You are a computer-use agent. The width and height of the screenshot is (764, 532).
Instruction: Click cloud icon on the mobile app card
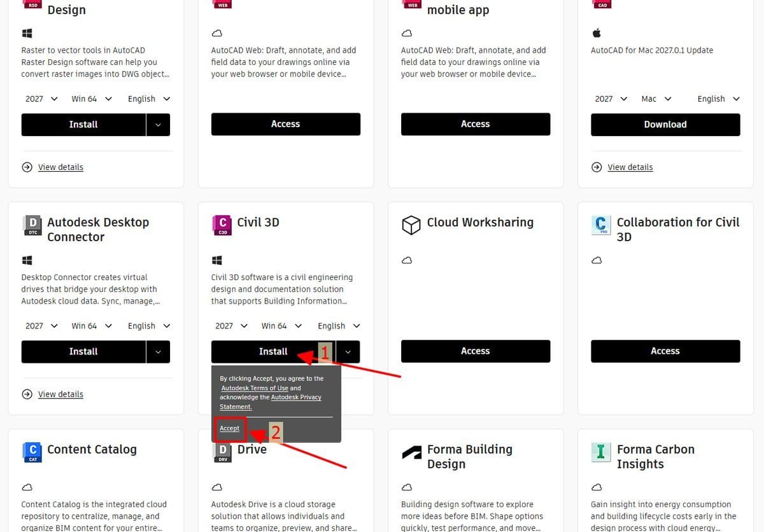coord(407,33)
